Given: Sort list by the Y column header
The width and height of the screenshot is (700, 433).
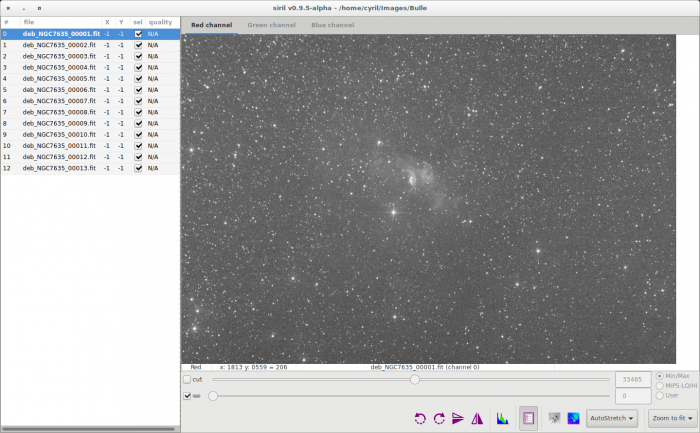Looking at the screenshot, I should 121,22.
